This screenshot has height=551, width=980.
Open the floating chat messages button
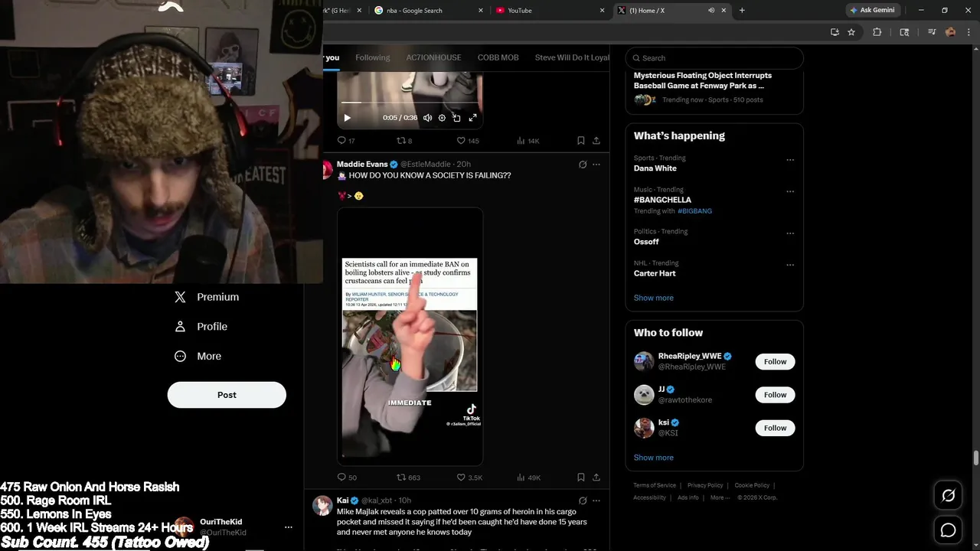tap(948, 530)
